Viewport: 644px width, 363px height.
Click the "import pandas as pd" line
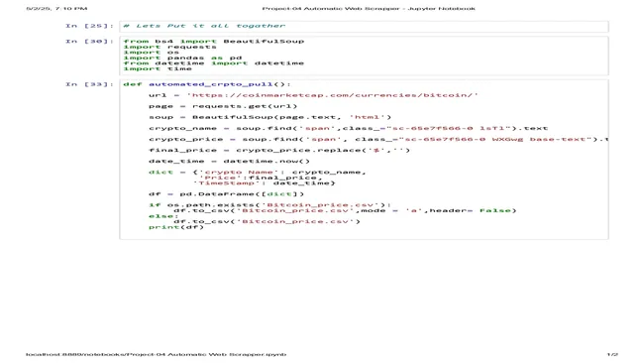tap(182, 58)
